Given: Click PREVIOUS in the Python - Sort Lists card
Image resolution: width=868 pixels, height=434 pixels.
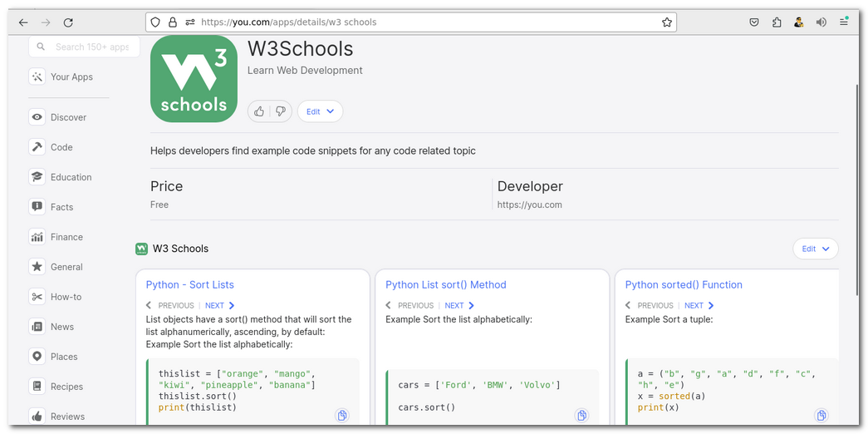Looking at the screenshot, I should 170,305.
